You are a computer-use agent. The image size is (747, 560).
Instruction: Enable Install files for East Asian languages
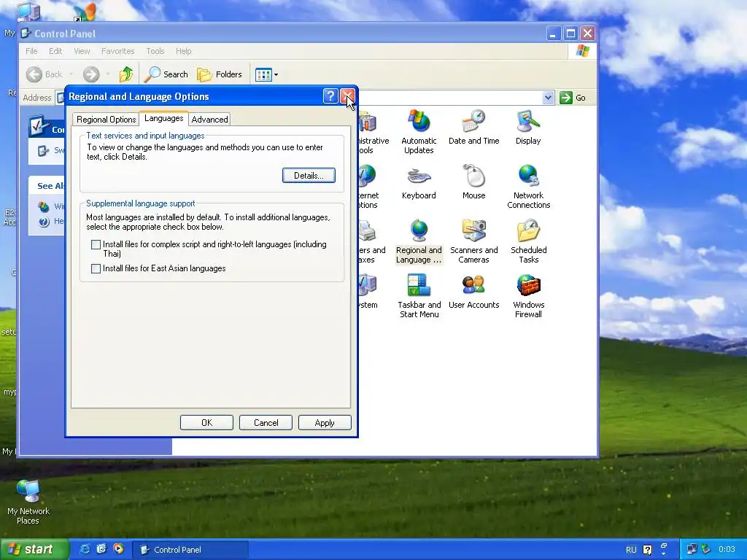click(96, 268)
